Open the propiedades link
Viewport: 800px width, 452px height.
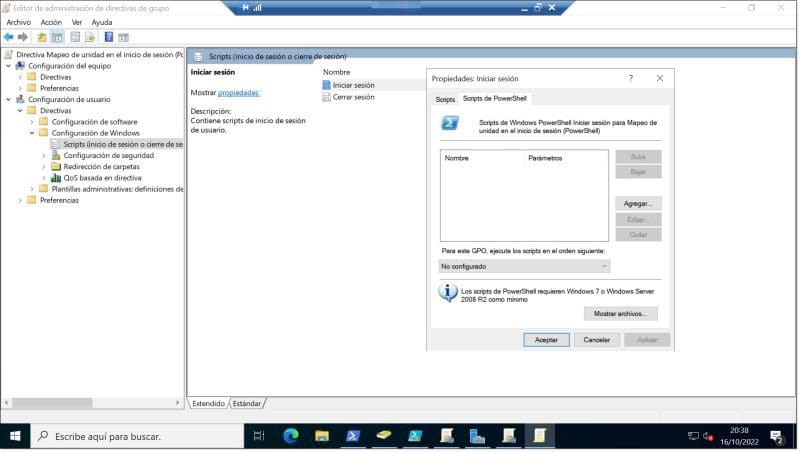pos(238,93)
